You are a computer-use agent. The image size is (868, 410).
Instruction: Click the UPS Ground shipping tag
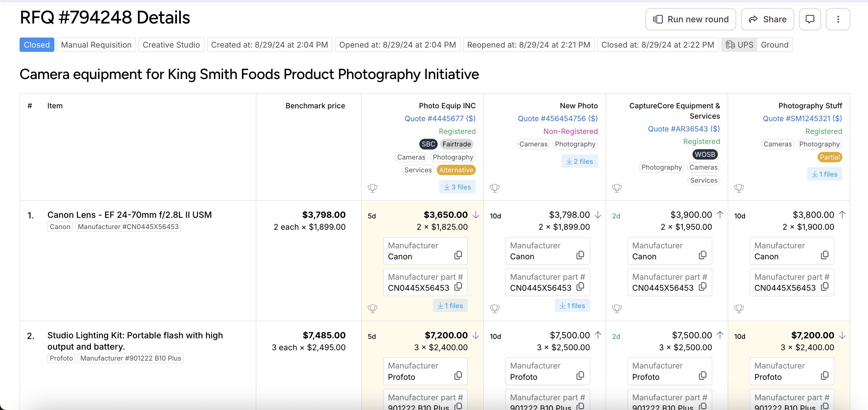coord(757,45)
